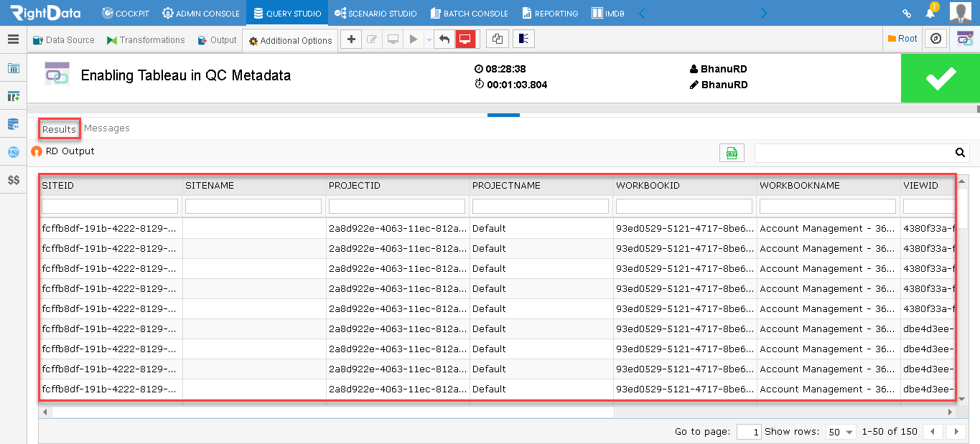Expand the run button dropdown arrow

(x=429, y=39)
